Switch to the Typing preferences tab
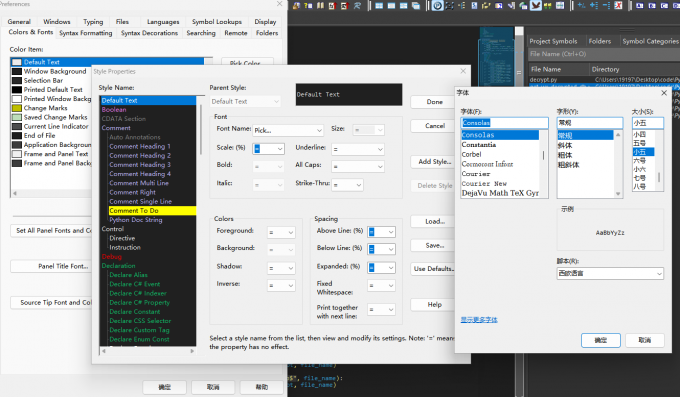680x397 pixels. tap(93, 22)
